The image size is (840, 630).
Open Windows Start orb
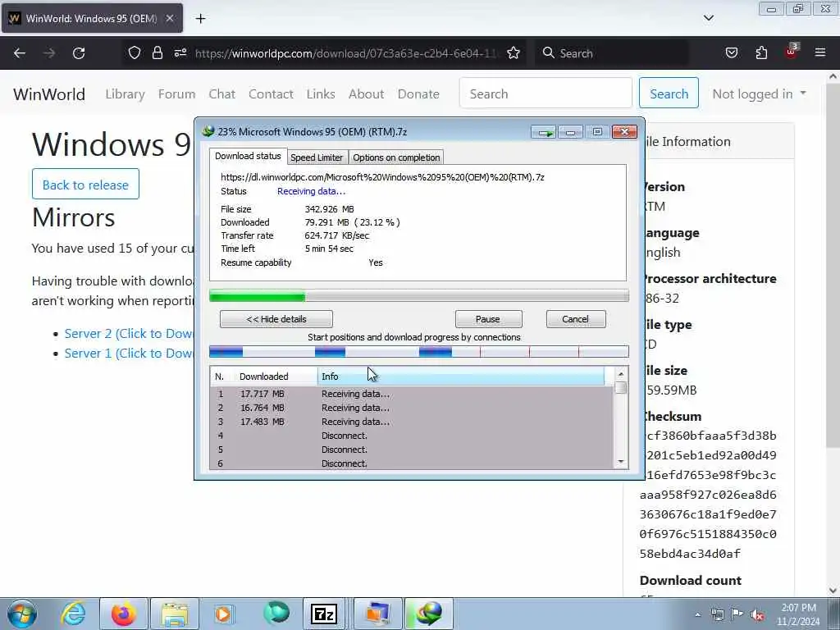[21, 614]
